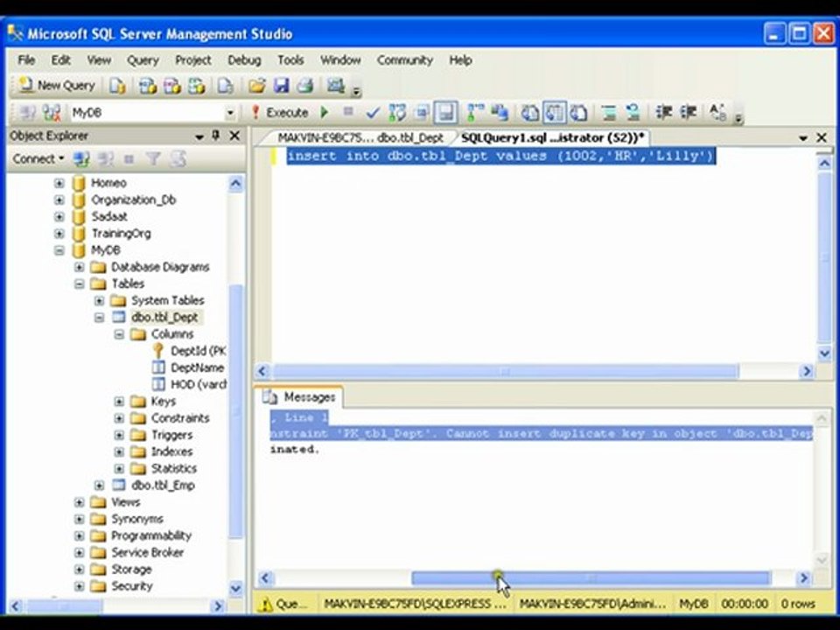This screenshot has height=630, width=840.
Task: Open the Activity Monitor icon
Action: (336, 86)
